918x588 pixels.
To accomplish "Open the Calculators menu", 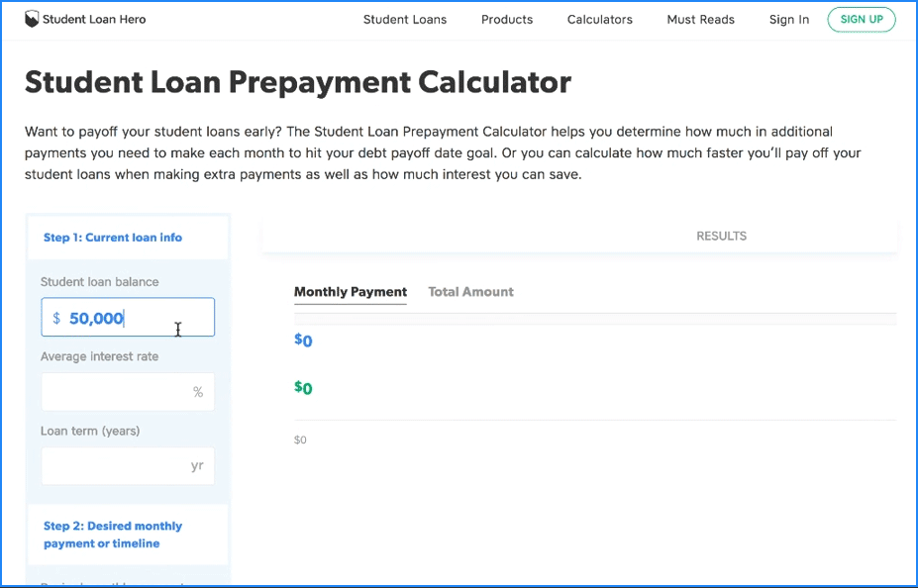I will (599, 20).
